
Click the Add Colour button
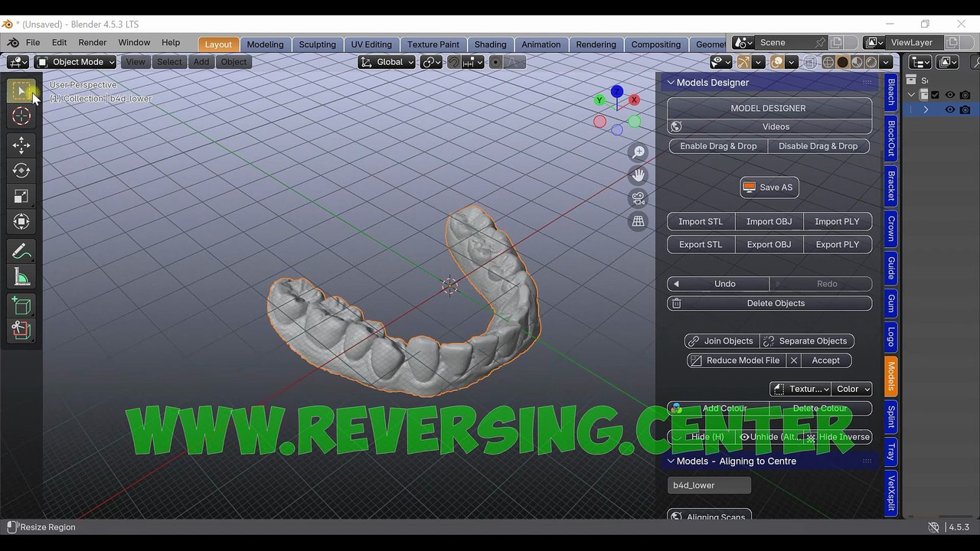click(x=718, y=409)
